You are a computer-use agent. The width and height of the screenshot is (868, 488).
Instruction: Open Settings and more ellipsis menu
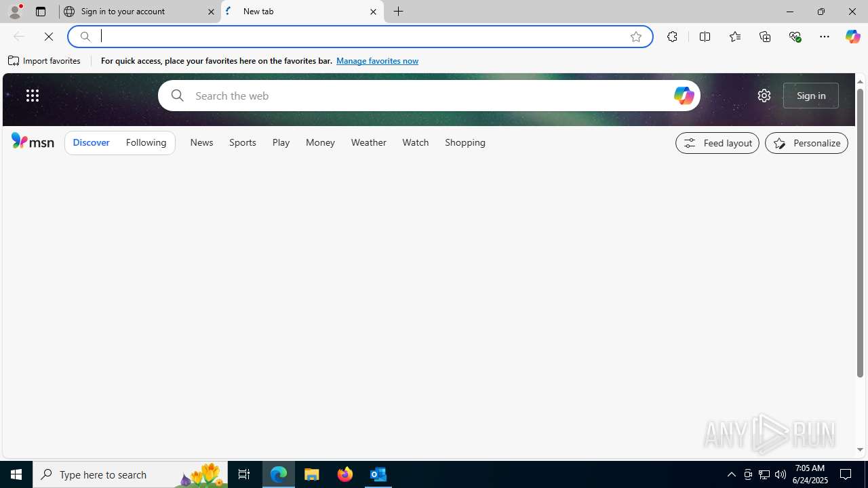click(x=825, y=37)
